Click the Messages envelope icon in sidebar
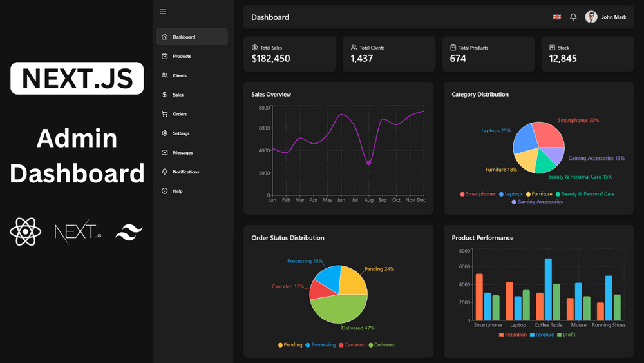This screenshot has height=363, width=644. [165, 153]
